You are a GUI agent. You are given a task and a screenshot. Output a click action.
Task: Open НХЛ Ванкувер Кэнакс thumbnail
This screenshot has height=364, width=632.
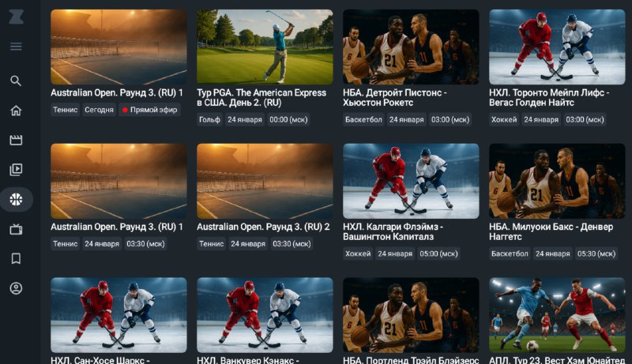pyautogui.click(x=265, y=315)
